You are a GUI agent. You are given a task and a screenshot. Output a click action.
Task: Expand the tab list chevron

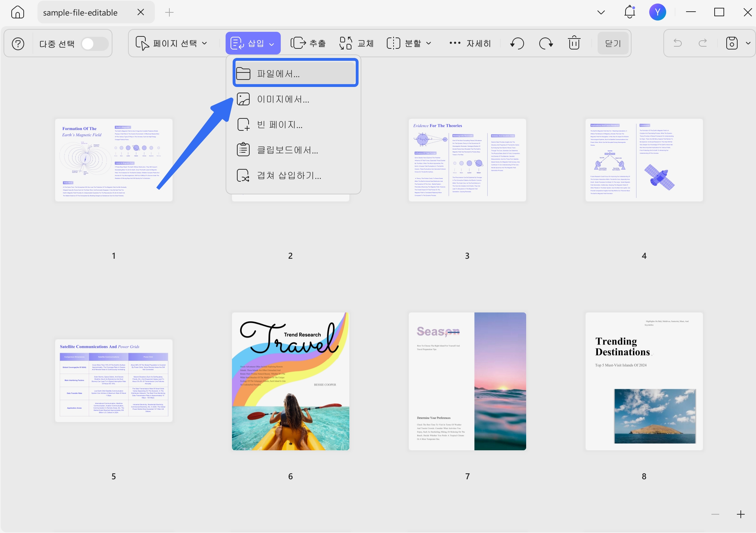coord(601,12)
